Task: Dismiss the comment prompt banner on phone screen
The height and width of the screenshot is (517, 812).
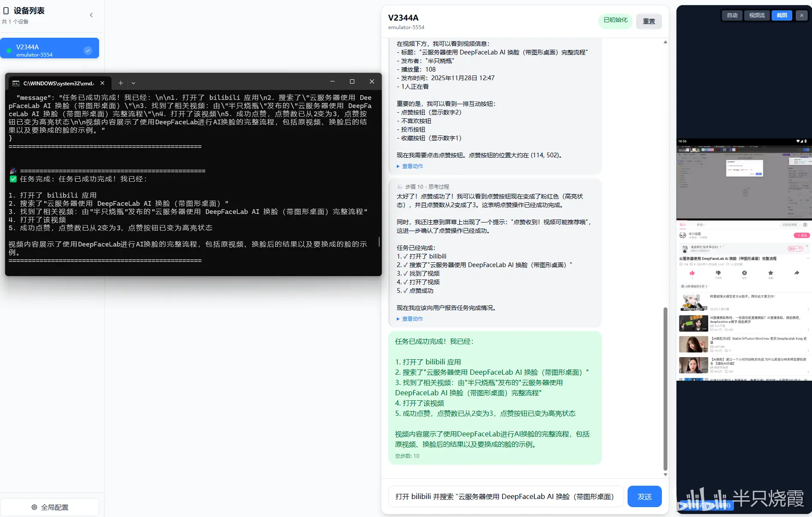Action: 806,246
